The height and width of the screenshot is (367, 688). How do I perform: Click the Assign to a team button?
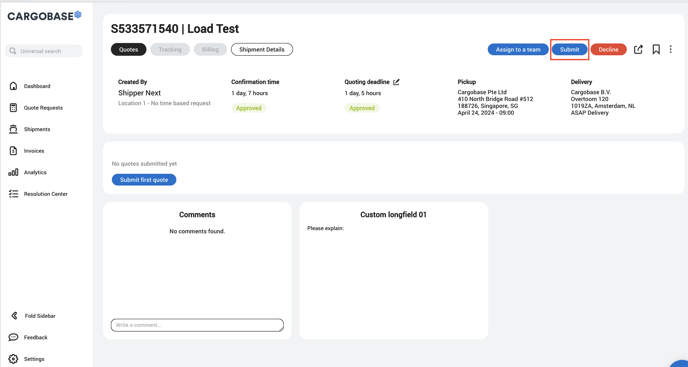[518, 50]
